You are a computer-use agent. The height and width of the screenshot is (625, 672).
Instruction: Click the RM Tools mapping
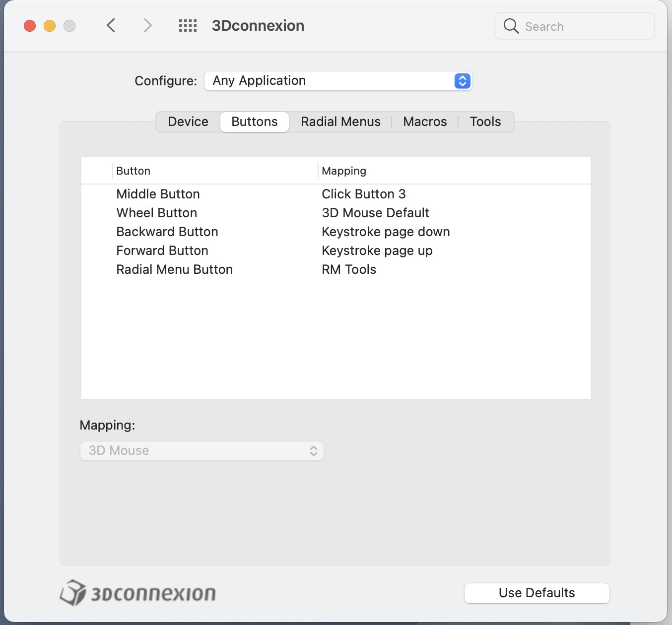click(349, 269)
